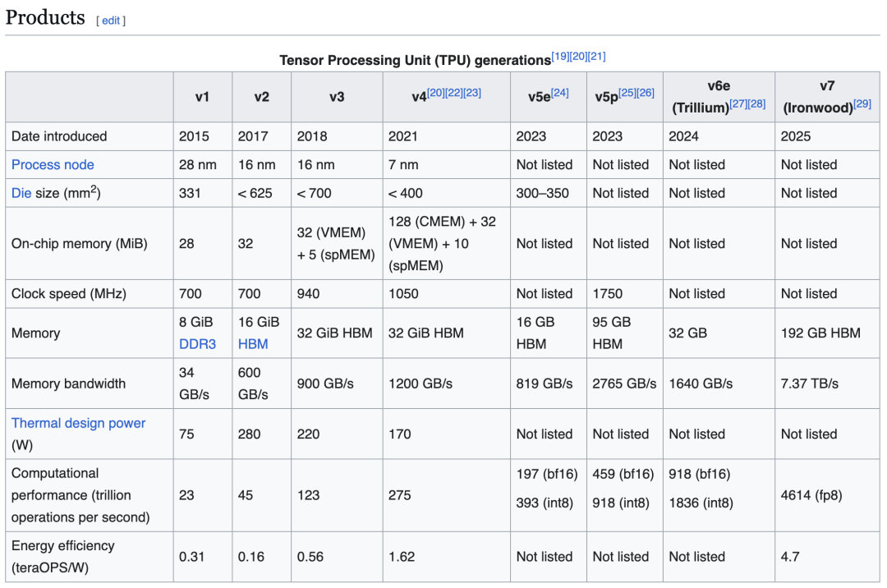Screen dimensions: 887x588
Task: Click citation [23] beside v4 header
Action: pos(472,93)
